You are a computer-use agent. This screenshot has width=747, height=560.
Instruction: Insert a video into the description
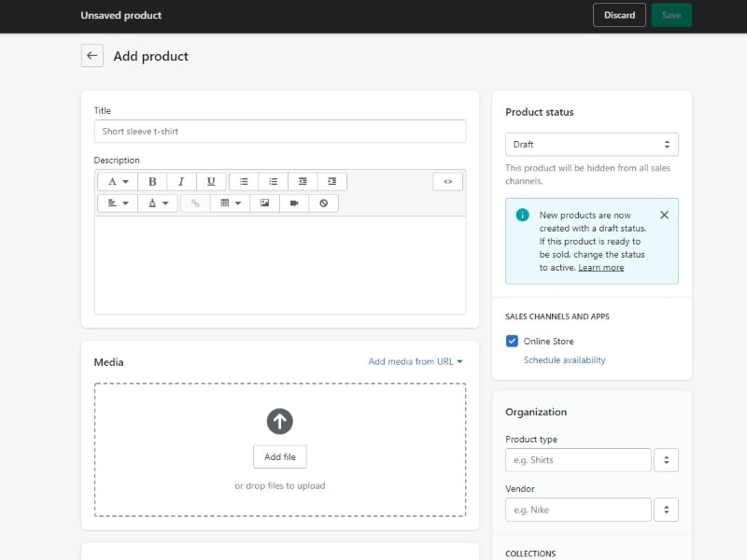(294, 203)
